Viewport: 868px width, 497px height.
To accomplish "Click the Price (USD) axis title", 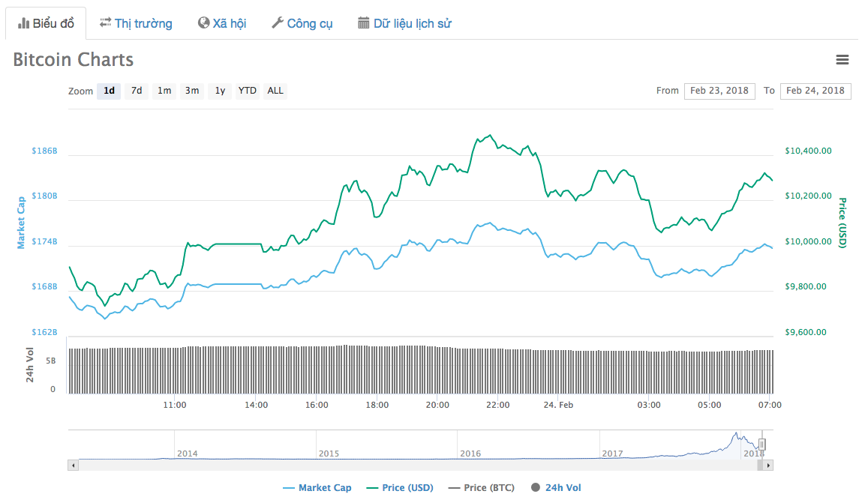I will tap(842, 223).
